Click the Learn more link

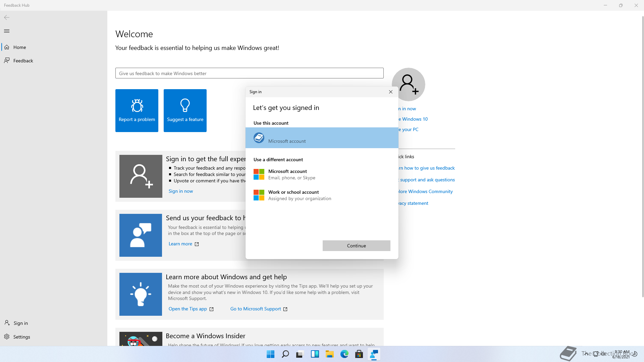coord(180,244)
